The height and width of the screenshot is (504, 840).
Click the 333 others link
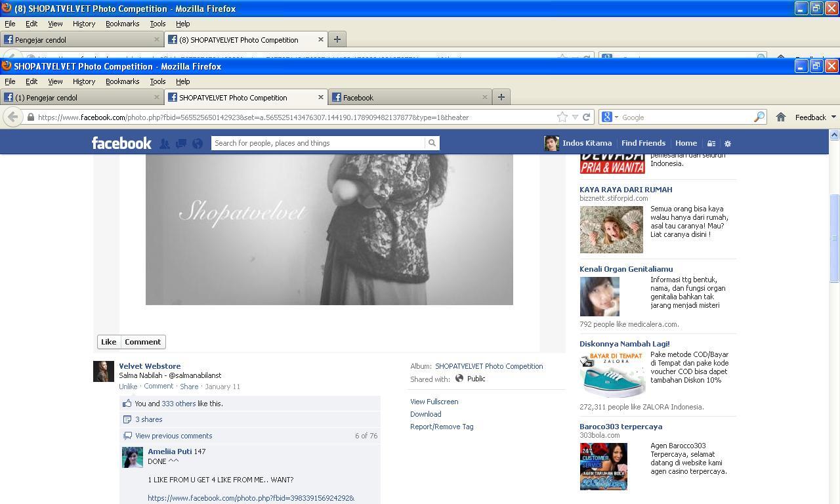pos(178,404)
